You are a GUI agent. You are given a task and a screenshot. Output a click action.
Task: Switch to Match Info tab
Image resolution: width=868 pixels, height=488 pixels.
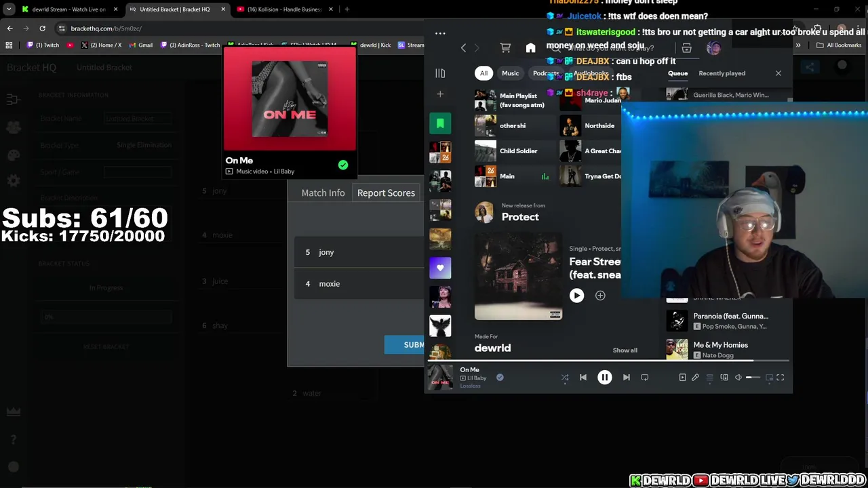(323, 192)
